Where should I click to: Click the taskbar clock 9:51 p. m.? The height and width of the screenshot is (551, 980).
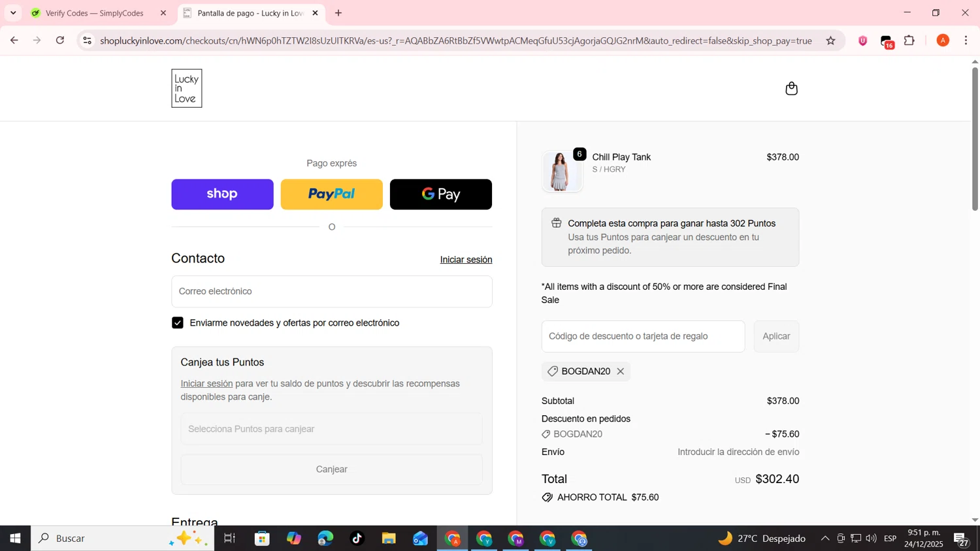923,533
